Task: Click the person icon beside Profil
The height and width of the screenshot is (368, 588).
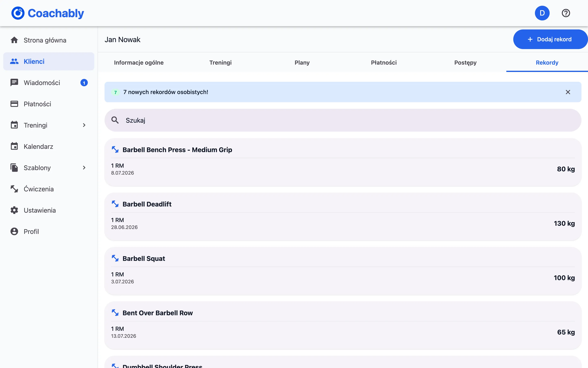Action: pos(14,231)
